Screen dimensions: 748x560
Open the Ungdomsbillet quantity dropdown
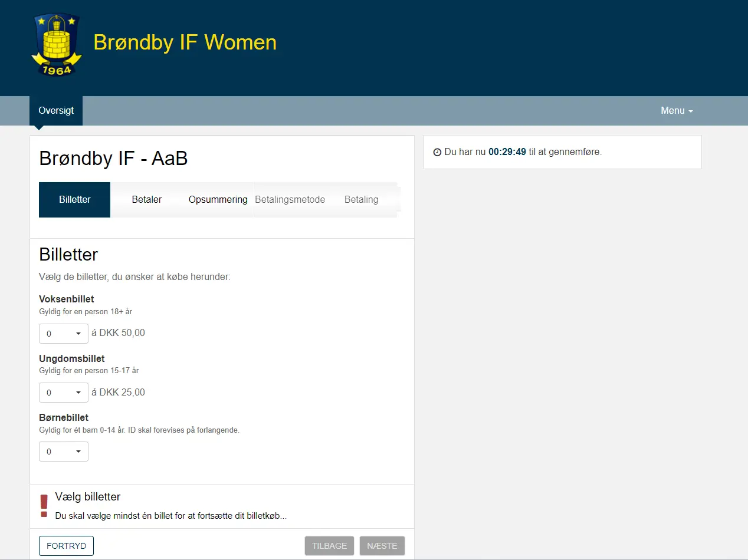[64, 393]
